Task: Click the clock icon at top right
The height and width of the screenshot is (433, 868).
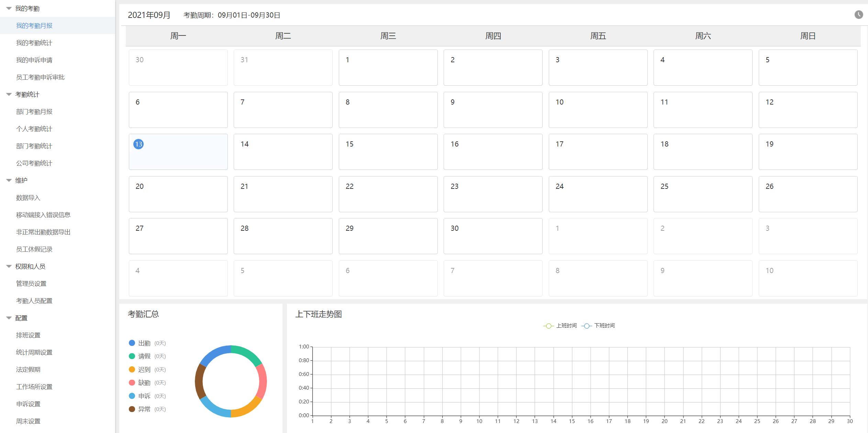Action: (x=858, y=14)
